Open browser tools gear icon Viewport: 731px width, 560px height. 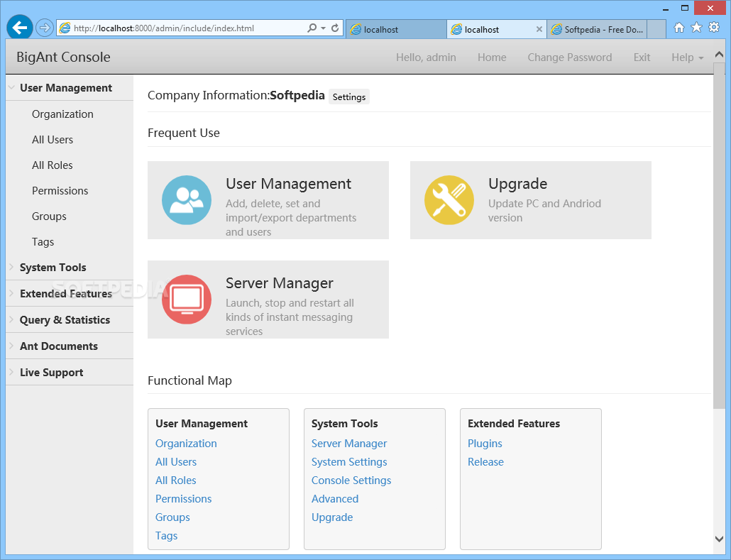tap(714, 28)
